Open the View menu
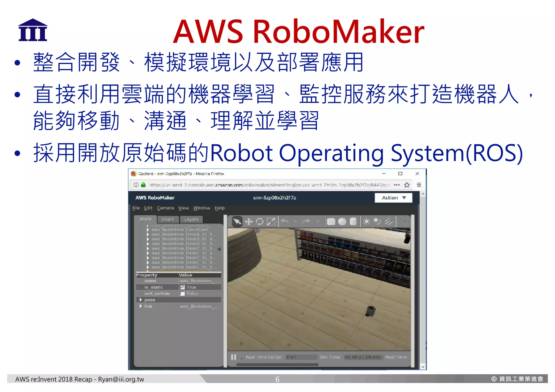 [x=183, y=208]
